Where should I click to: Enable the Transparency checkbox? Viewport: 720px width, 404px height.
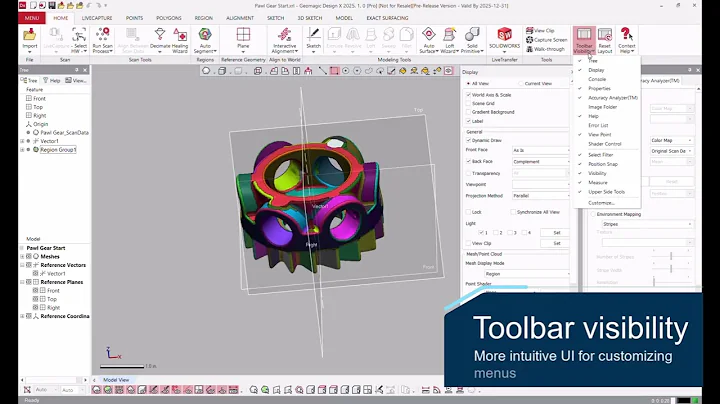(468, 173)
